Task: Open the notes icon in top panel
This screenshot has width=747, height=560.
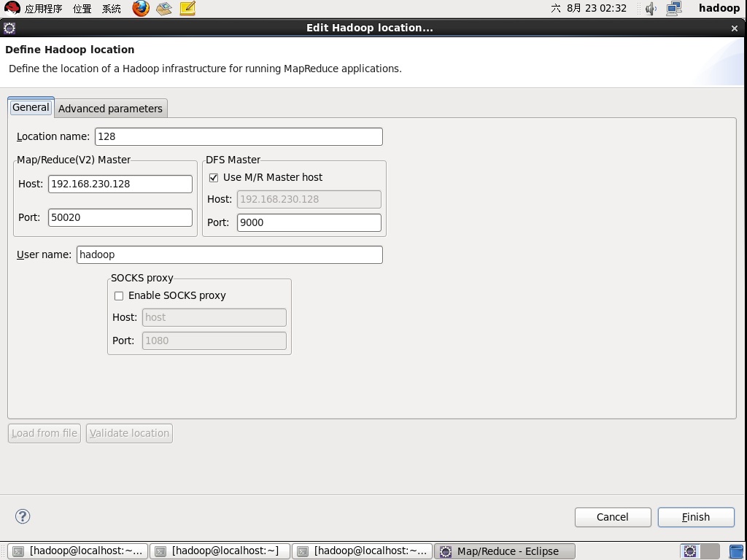Action: (187, 9)
